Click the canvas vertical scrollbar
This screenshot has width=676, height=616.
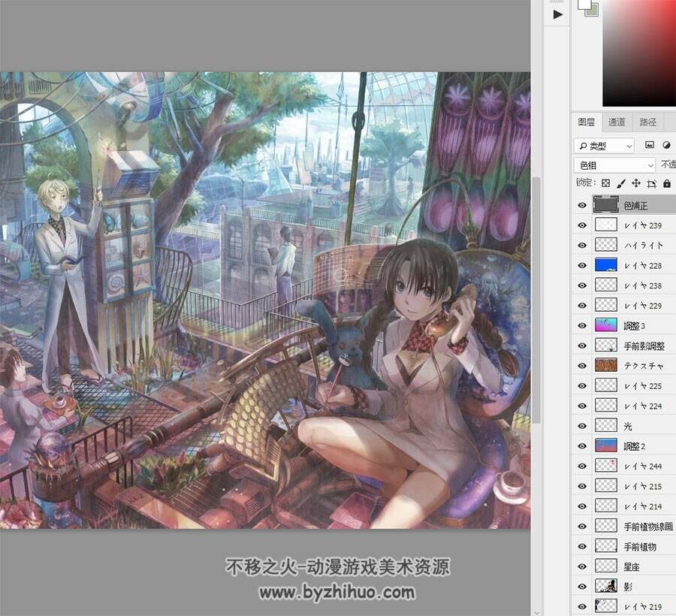click(536, 300)
